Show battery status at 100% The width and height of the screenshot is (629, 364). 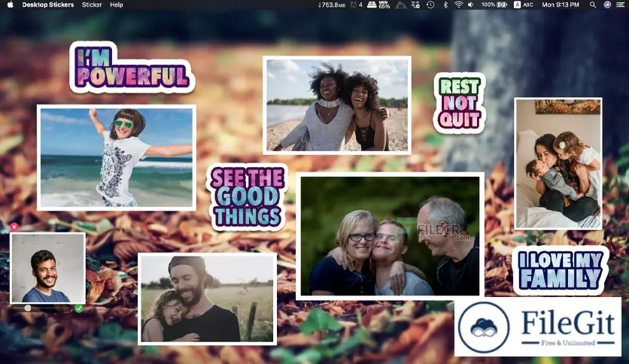(494, 5)
